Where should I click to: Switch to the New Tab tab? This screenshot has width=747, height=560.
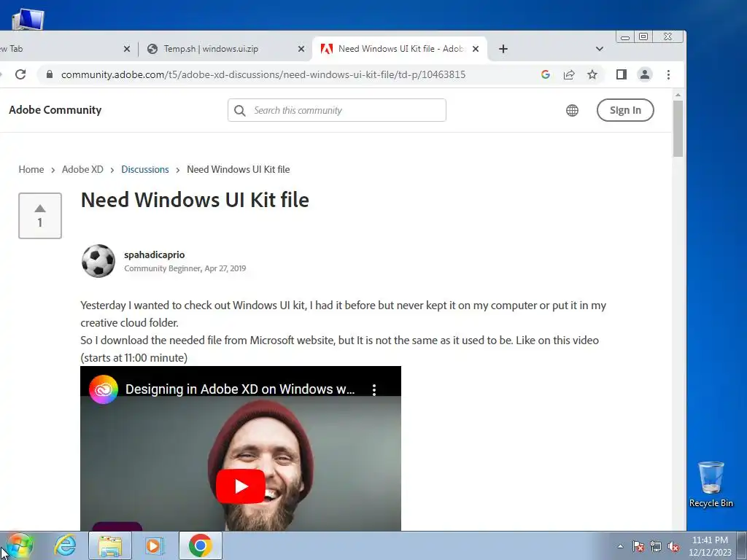pos(62,49)
